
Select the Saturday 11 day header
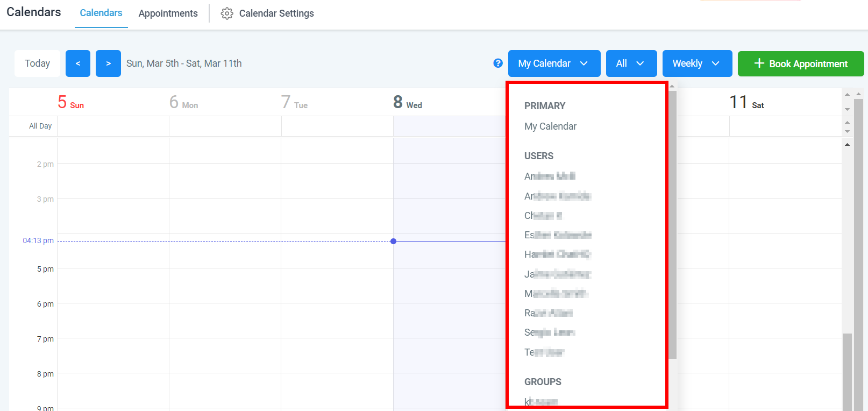click(x=746, y=102)
